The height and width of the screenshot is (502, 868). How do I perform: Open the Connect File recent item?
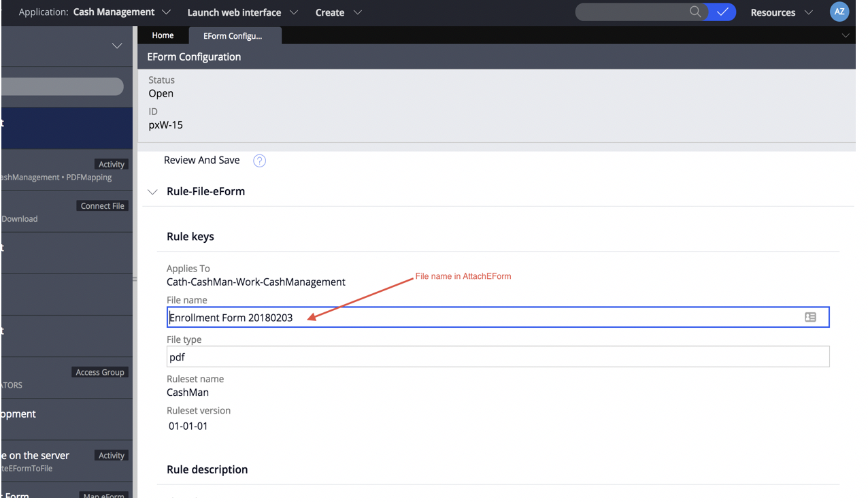point(67,212)
